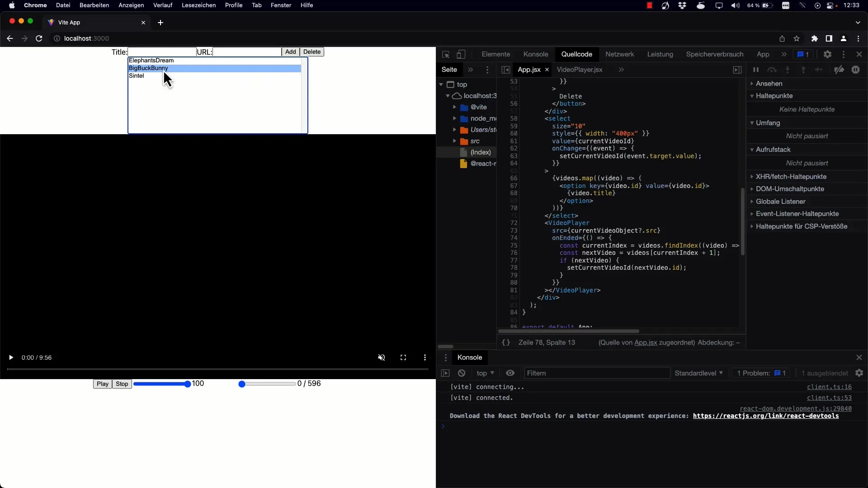Open the Netzwerk tab in DevTools

pyautogui.click(x=619, y=54)
